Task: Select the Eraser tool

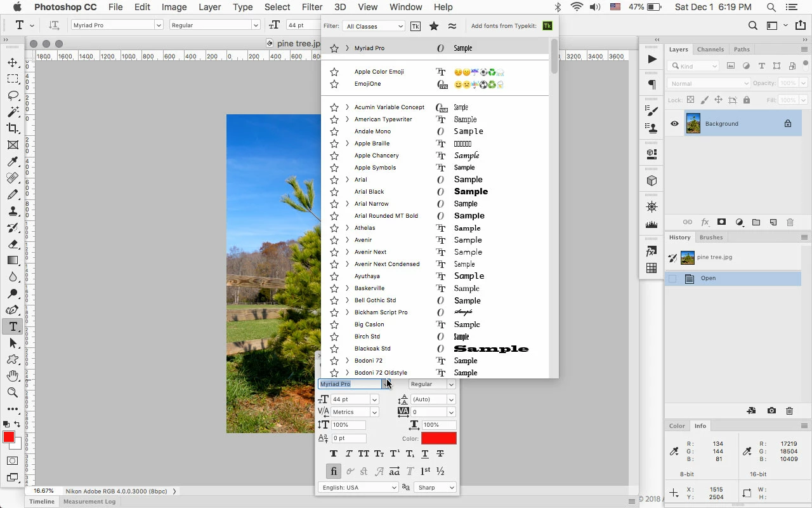Action: point(13,244)
